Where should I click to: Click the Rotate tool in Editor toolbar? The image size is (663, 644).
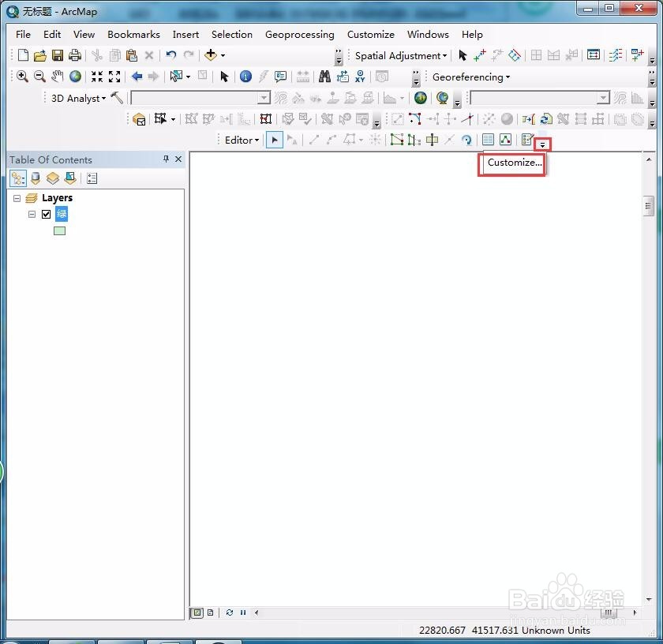point(466,140)
